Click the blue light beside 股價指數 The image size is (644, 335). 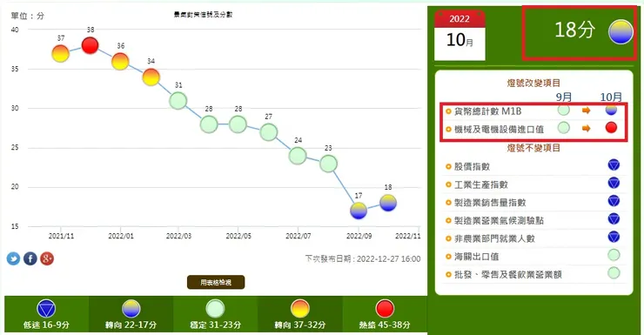(614, 165)
